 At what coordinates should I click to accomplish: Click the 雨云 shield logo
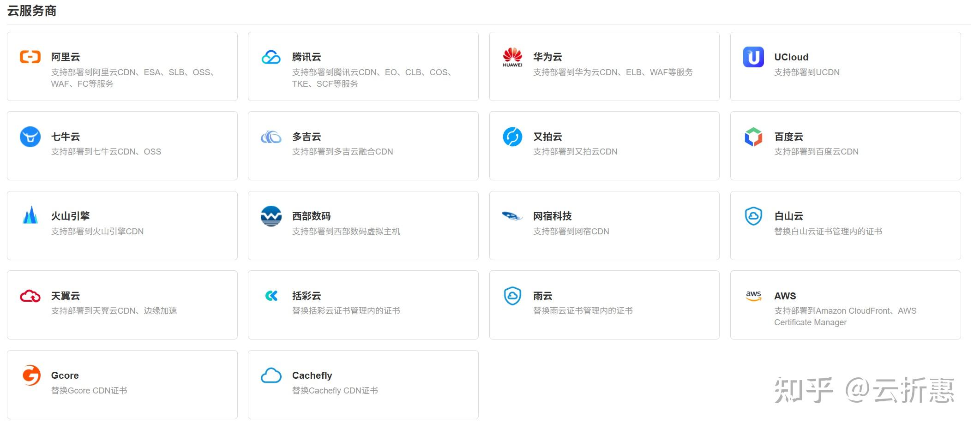pos(512,296)
